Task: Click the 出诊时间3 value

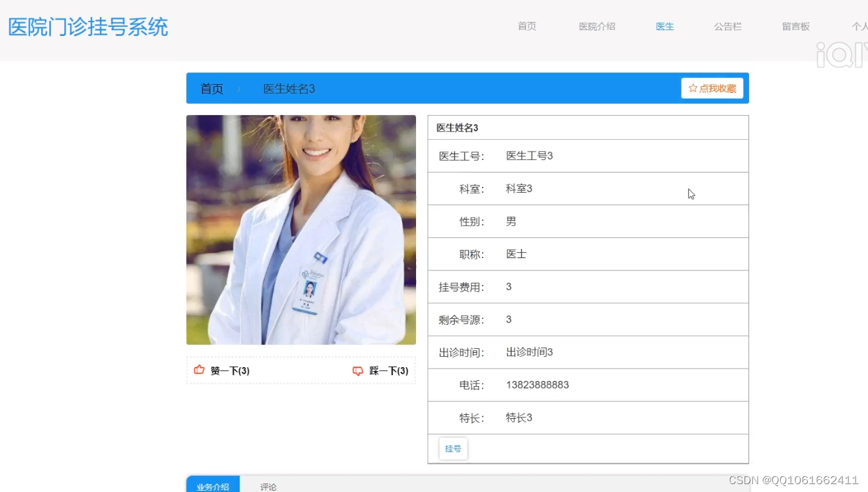Action: pyautogui.click(x=530, y=352)
